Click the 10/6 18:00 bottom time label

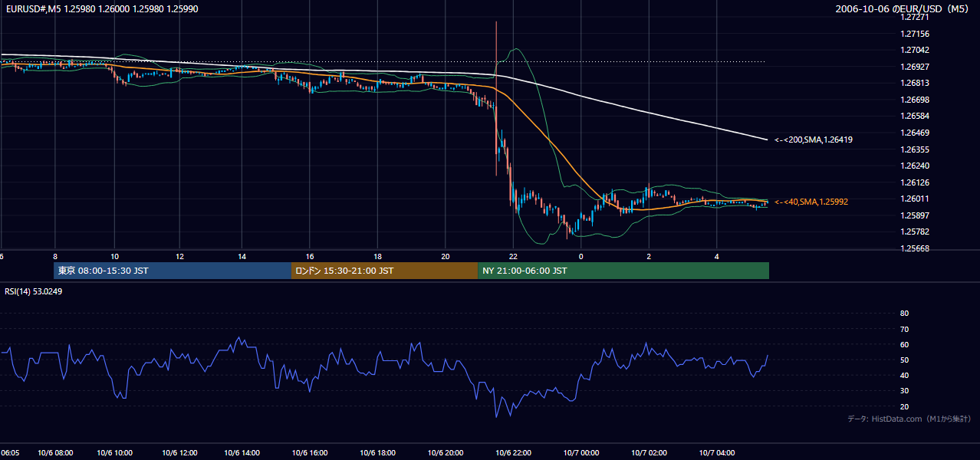(378, 453)
